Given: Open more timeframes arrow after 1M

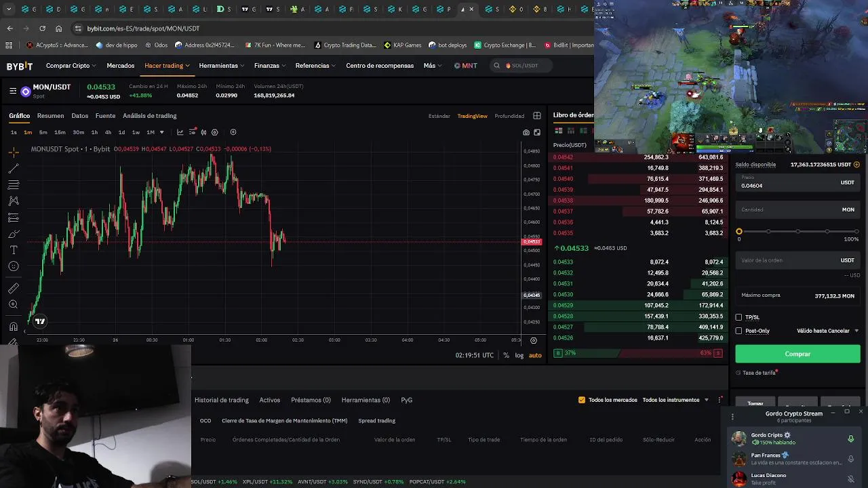Looking at the screenshot, I should point(161,132).
